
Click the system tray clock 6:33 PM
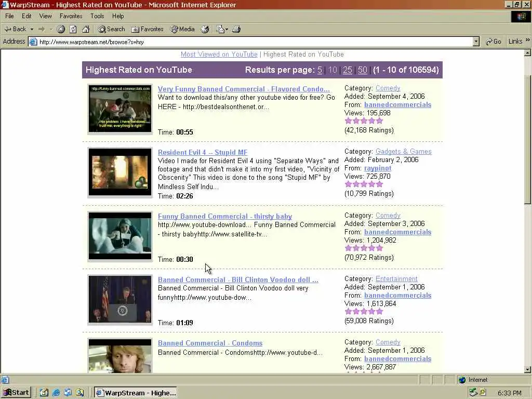click(510, 393)
